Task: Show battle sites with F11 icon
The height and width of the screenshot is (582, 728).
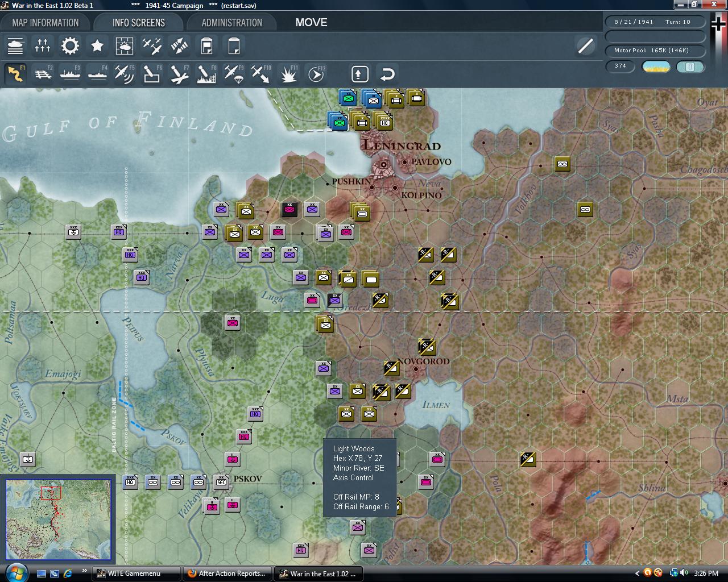Action: point(288,74)
